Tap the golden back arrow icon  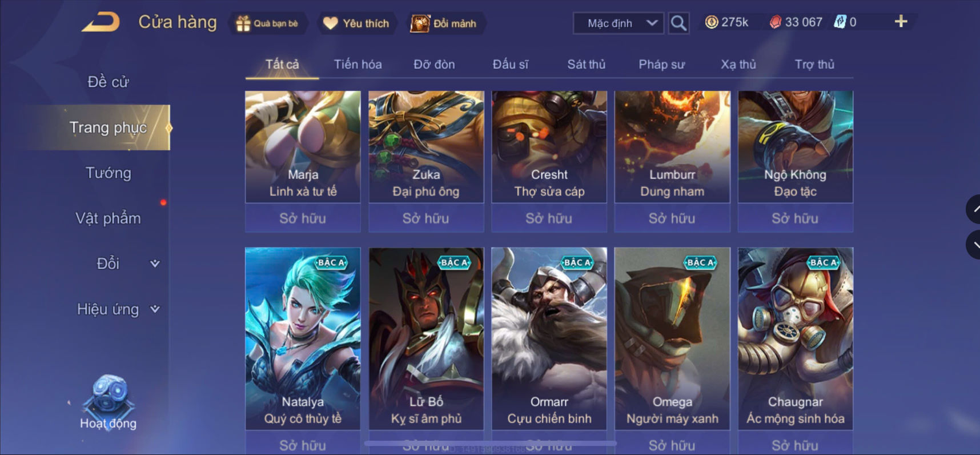point(102,22)
